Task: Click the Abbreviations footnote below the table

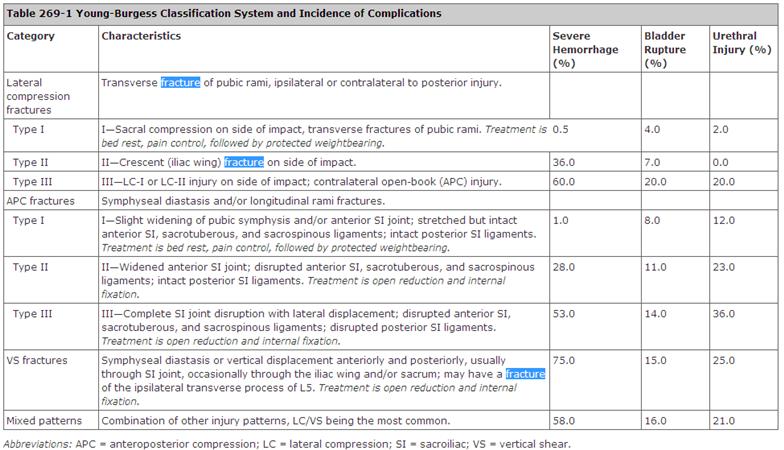Action: pyautogui.click(x=286, y=441)
